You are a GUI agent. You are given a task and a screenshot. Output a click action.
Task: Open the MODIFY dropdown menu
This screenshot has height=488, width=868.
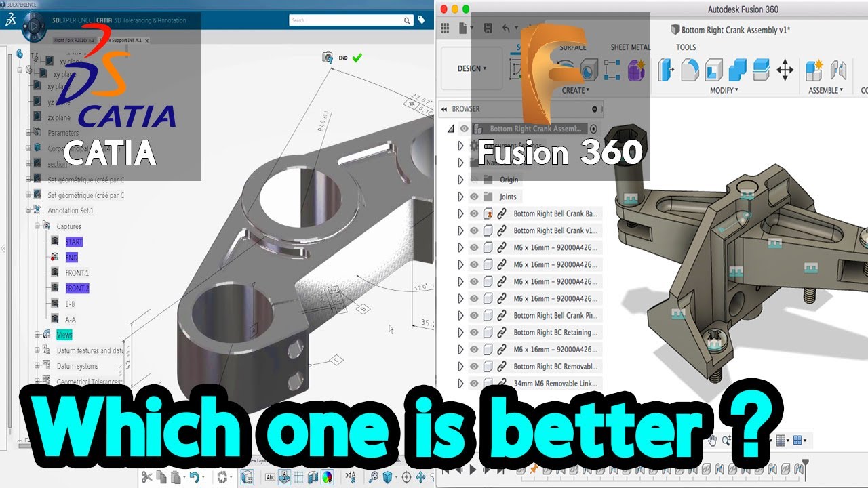tap(724, 90)
